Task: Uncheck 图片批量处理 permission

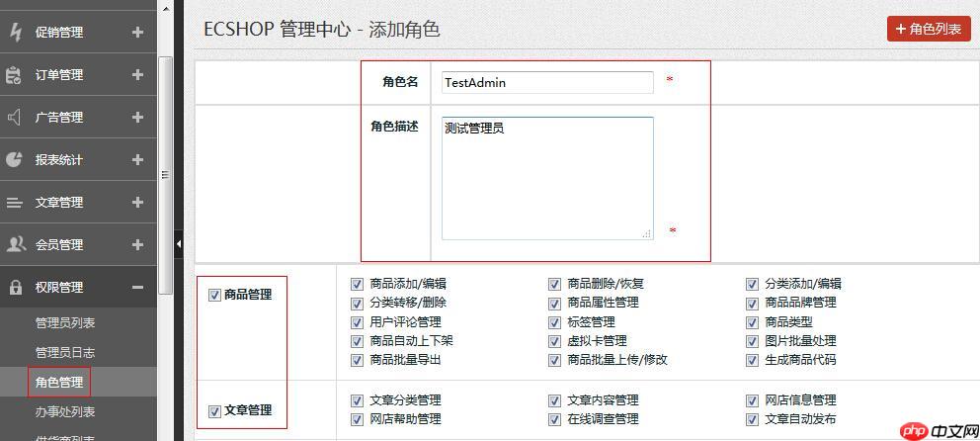Action: point(752,341)
